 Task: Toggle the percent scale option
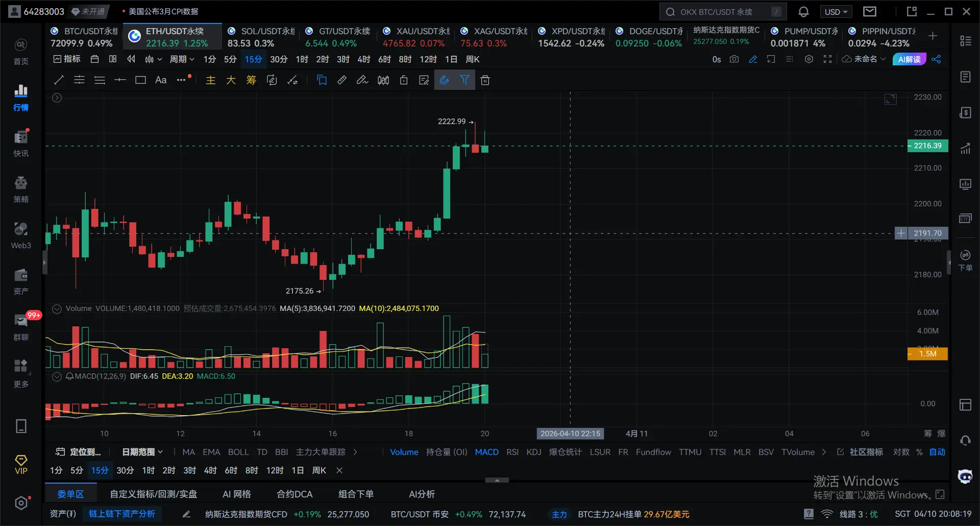(919, 452)
